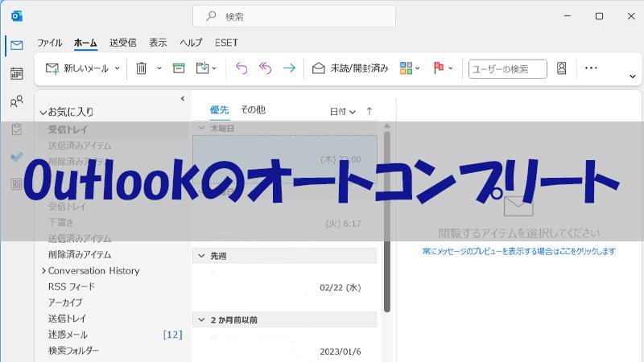Select the RSS フィード folder
The width and height of the screenshot is (644, 362).
coord(72,286)
